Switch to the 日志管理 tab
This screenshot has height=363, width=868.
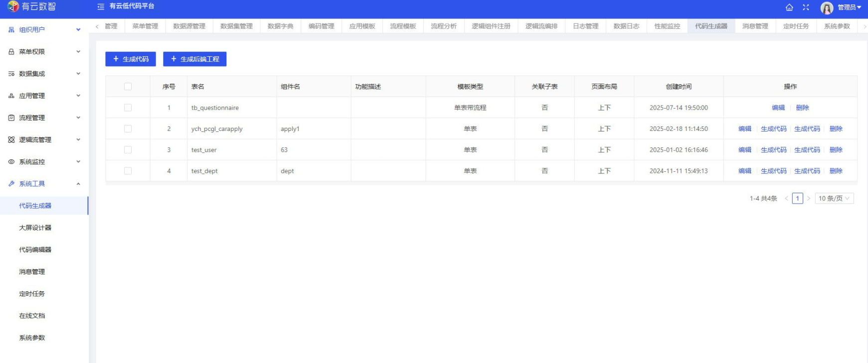click(585, 26)
